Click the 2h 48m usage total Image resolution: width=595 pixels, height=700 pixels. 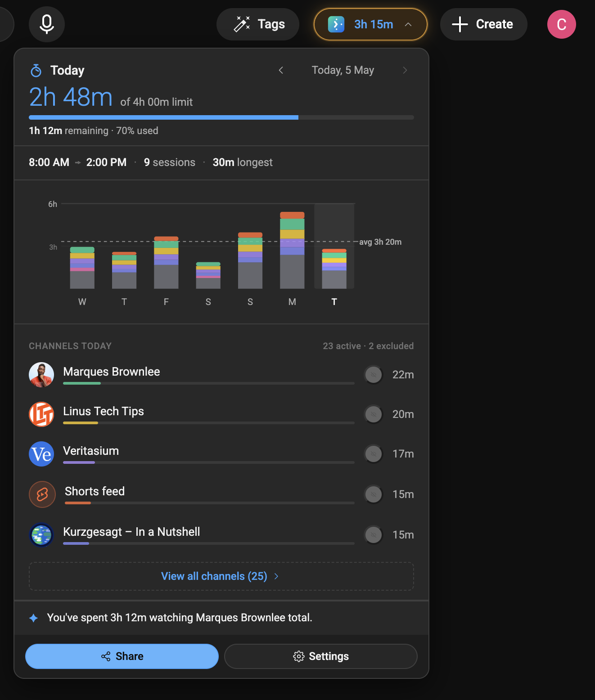point(71,97)
